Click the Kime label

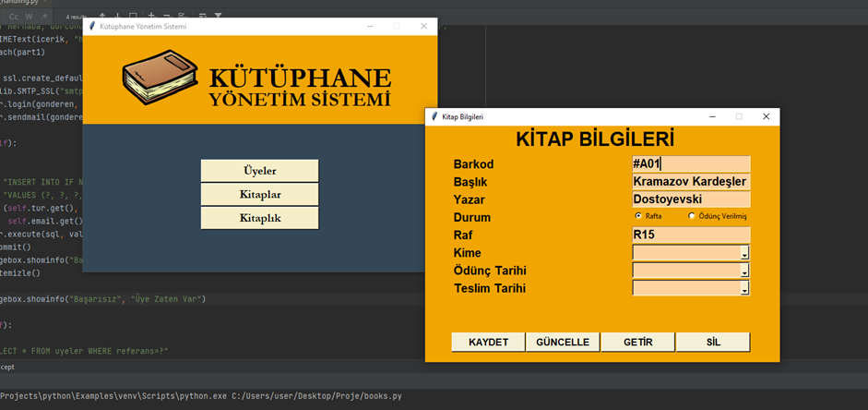click(468, 253)
